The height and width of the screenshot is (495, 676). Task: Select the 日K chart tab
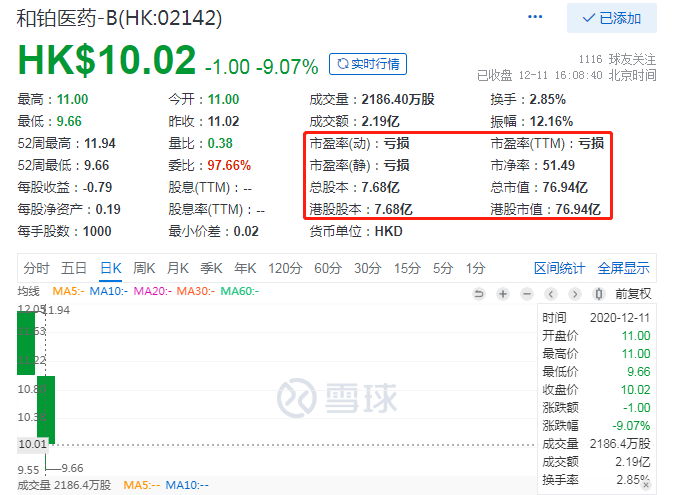click(x=111, y=268)
